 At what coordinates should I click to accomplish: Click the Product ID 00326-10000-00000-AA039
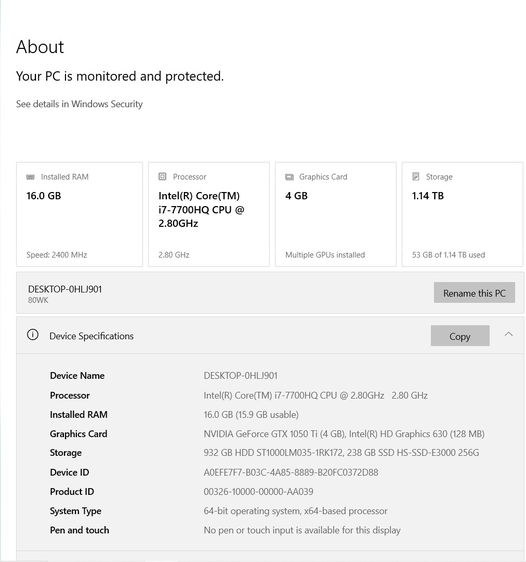(x=258, y=491)
